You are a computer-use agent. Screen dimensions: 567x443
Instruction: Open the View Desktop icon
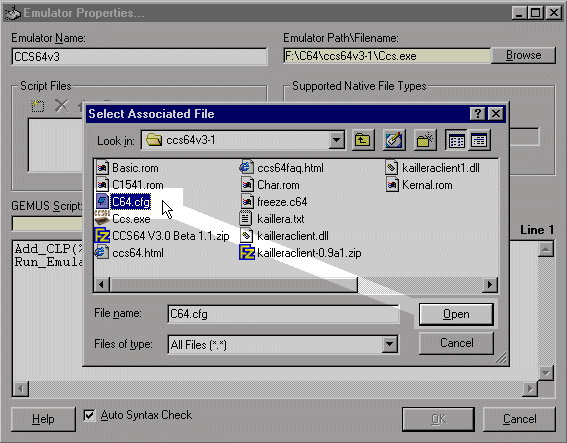coord(394,140)
